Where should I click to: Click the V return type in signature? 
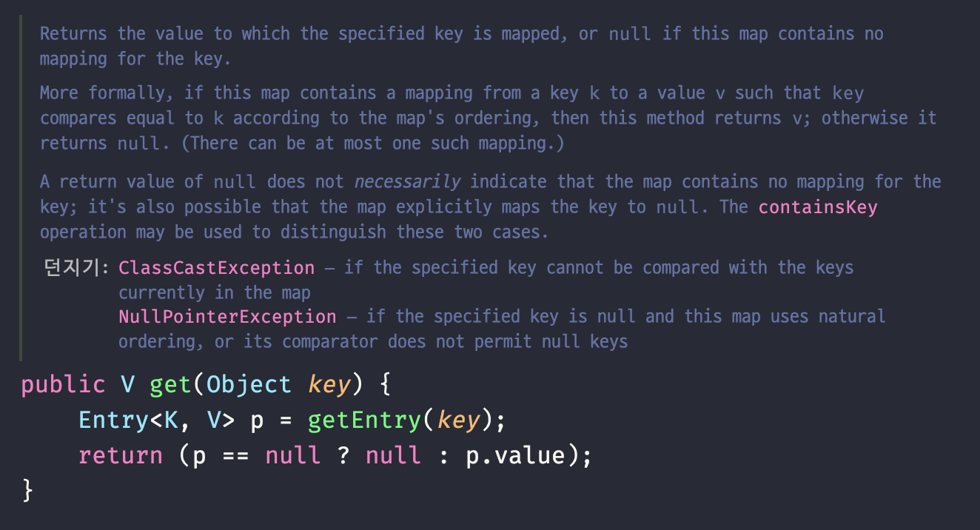pyautogui.click(x=127, y=385)
